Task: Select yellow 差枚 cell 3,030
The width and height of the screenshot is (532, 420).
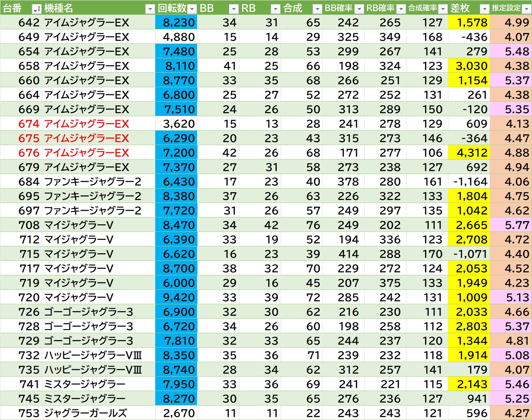Action: click(469, 66)
